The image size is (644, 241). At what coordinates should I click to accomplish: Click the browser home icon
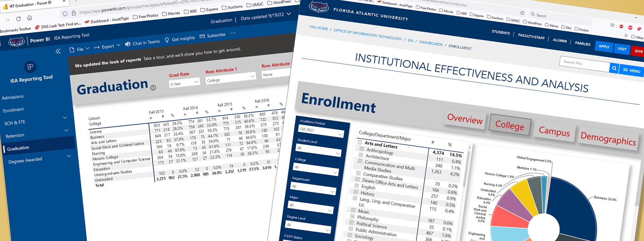click(x=30, y=18)
